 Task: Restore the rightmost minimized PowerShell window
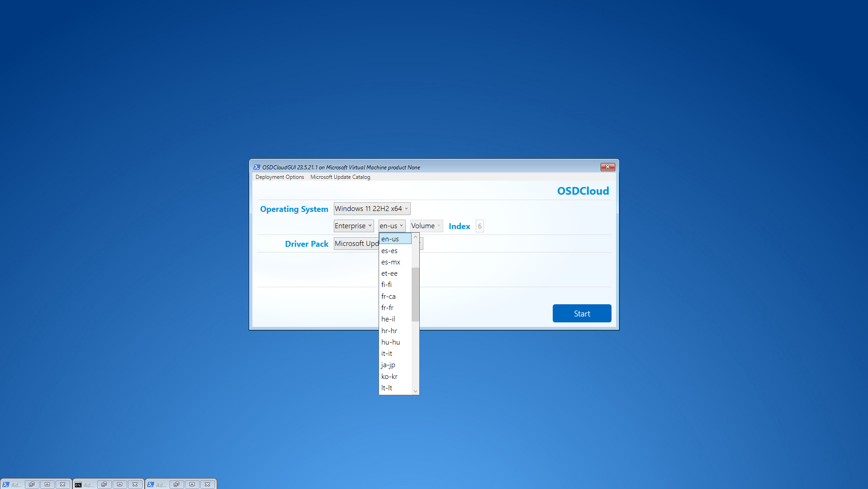coord(176,484)
